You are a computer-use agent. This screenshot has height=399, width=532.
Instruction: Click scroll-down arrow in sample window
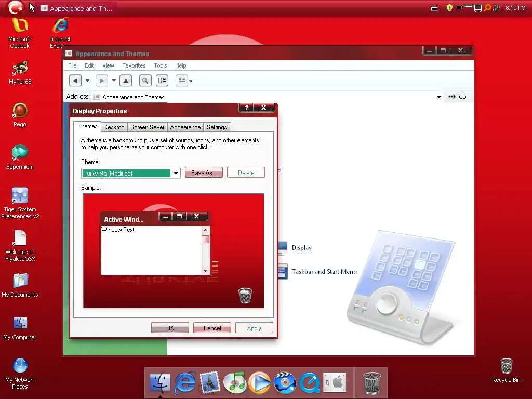coord(205,270)
